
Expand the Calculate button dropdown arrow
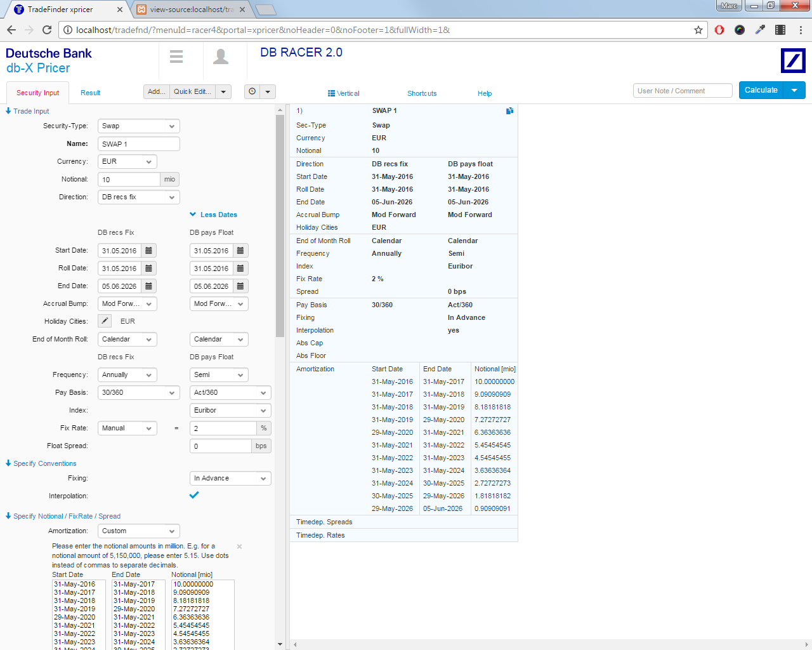(x=794, y=90)
